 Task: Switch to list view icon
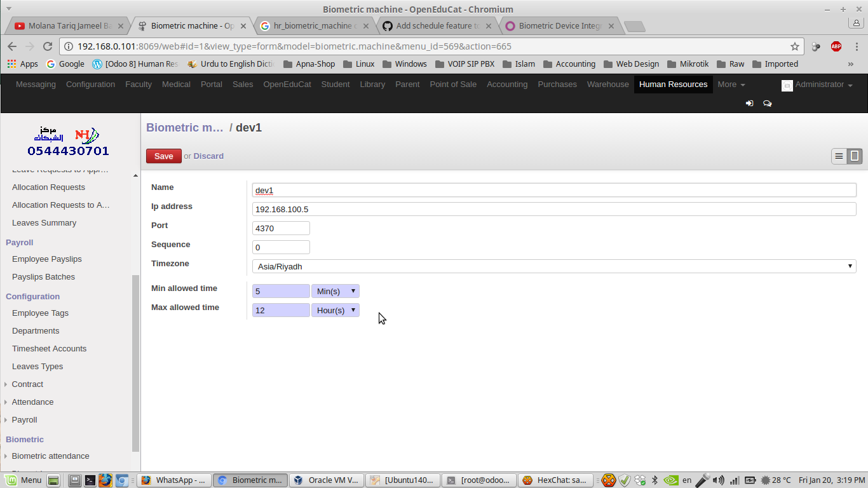(x=839, y=156)
